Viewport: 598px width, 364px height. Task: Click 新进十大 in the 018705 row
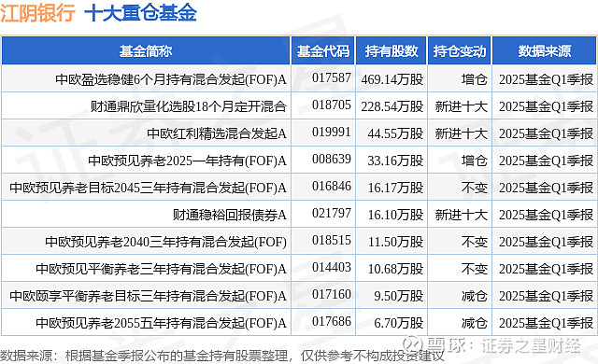click(x=462, y=106)
